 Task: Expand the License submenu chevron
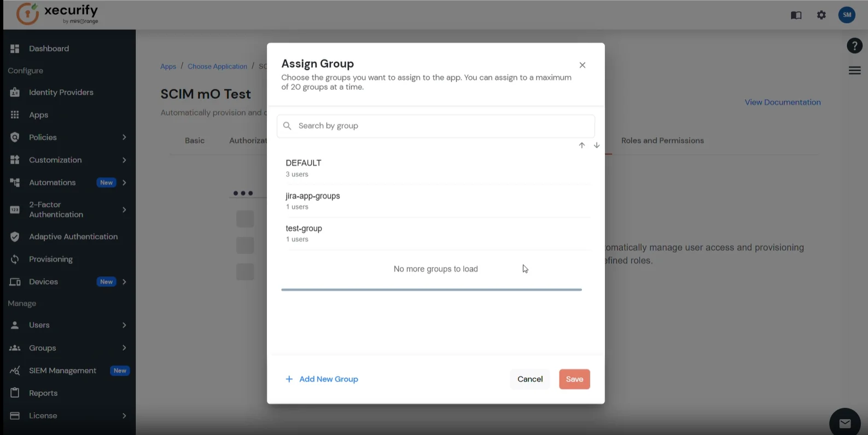[x=124, y=416]
